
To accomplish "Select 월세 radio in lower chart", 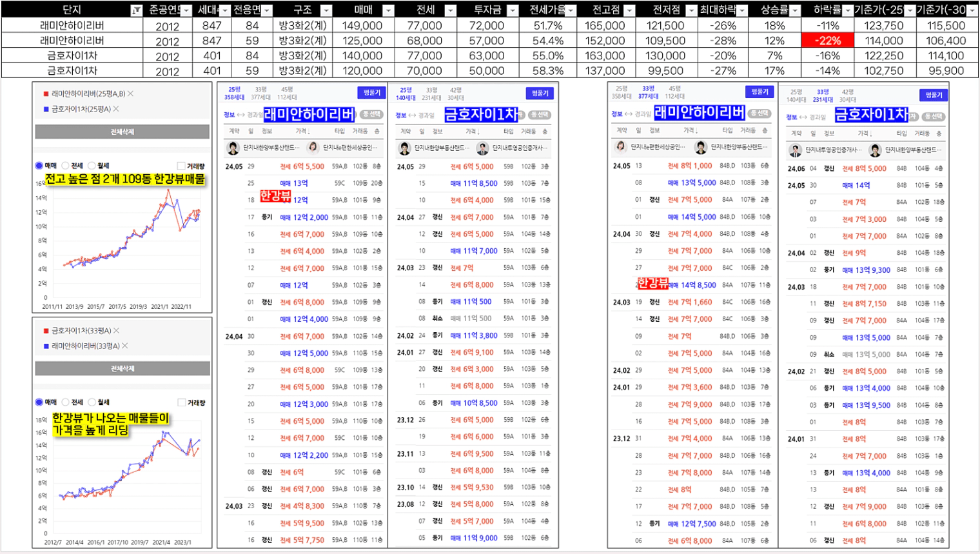I will point(92,402).
